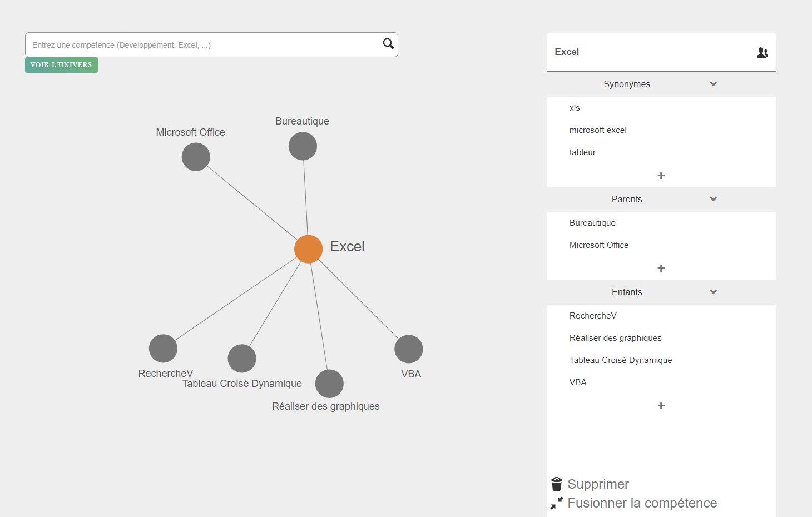The width and height of the screenshot is (812, 517).
Task: Click the Bureautique graph label
Action: click(x=302, y=121)
